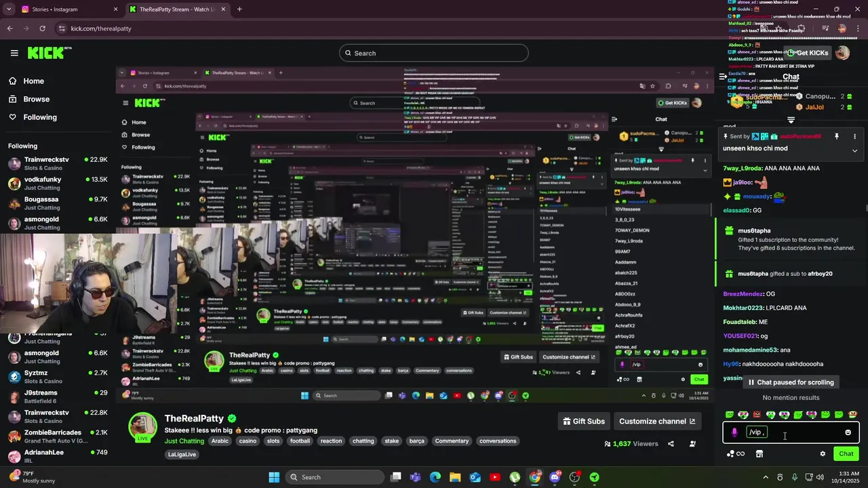Select TheRealPatty Stream browser tab
The width and height of the screenshot is (868, 488).
[176, 9]
